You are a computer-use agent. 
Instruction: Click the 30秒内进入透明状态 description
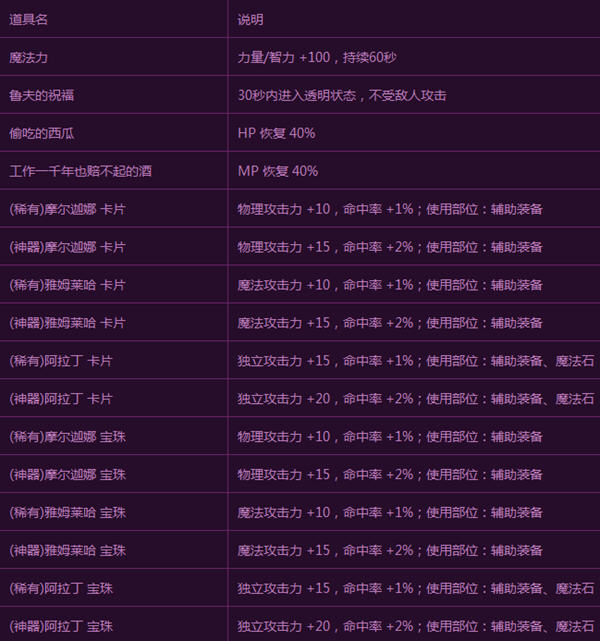click(341, 95)
